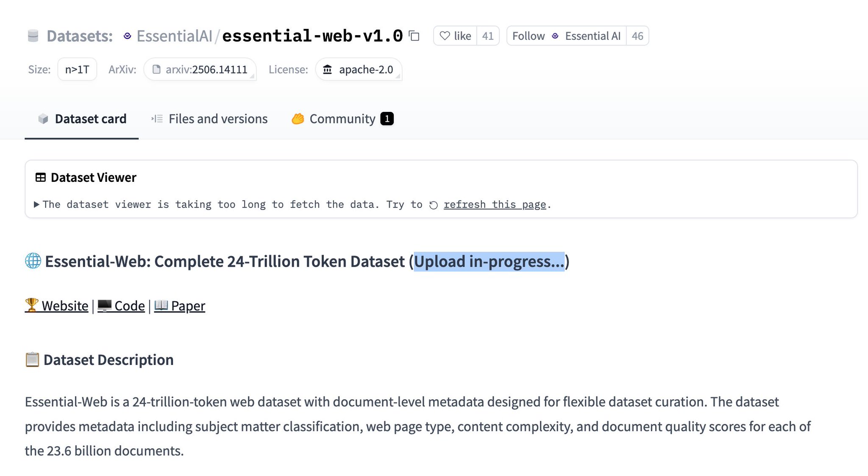This screenshot has height=476, width=868.
Task: Click the 'ArXiv:' label text
Action: click(122, 70)
